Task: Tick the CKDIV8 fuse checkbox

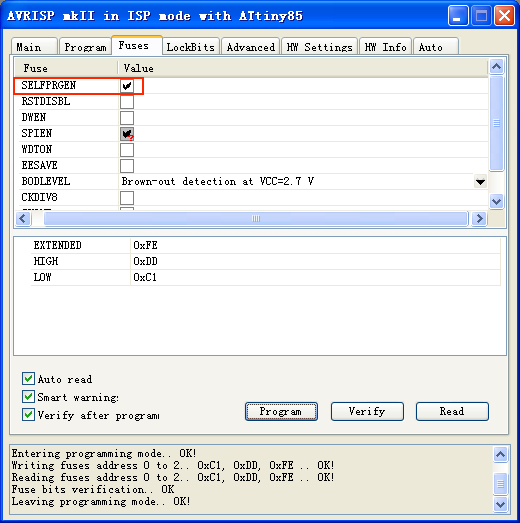Action: [127, 198]
